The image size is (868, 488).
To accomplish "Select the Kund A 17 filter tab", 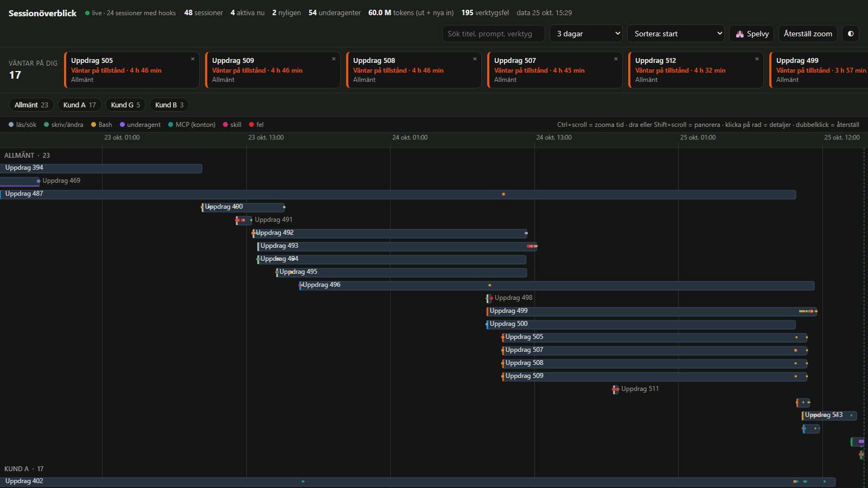I will tap(80, 105).
